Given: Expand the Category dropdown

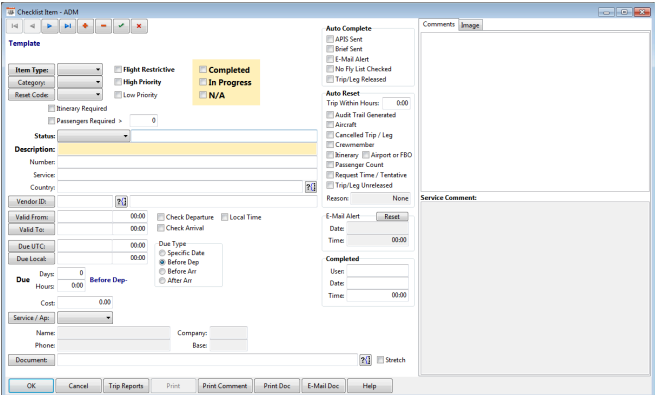Looking at the screenshot, I should [x=80, y=82].
